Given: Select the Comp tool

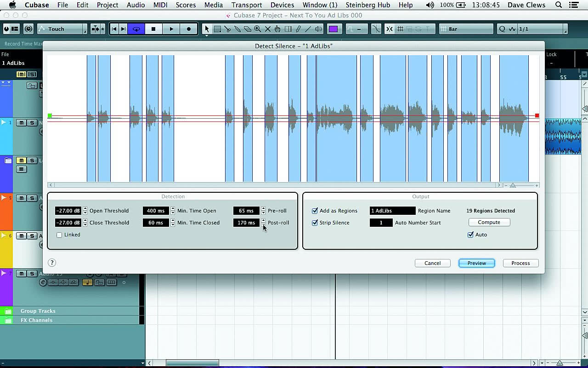Looking at the screenshot, I should click(x=288, y=29).
